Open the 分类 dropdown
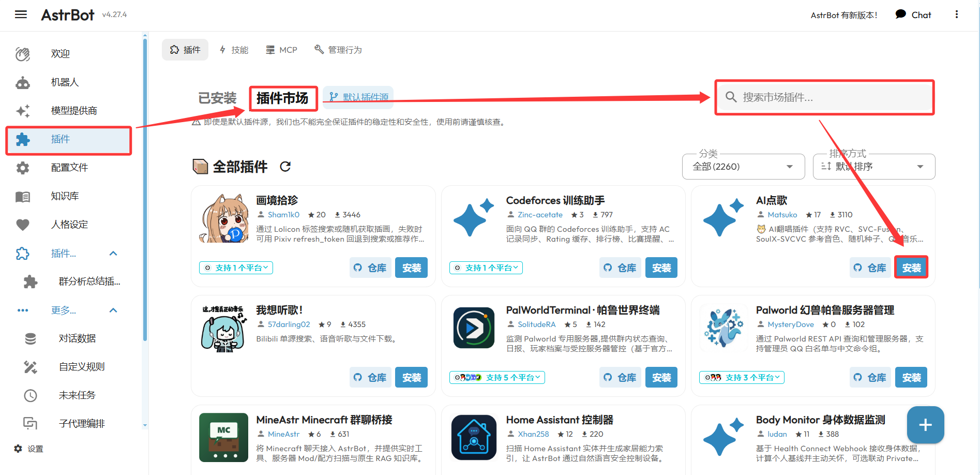The width and height of the screenshot is (980, 475). point(743,167)
